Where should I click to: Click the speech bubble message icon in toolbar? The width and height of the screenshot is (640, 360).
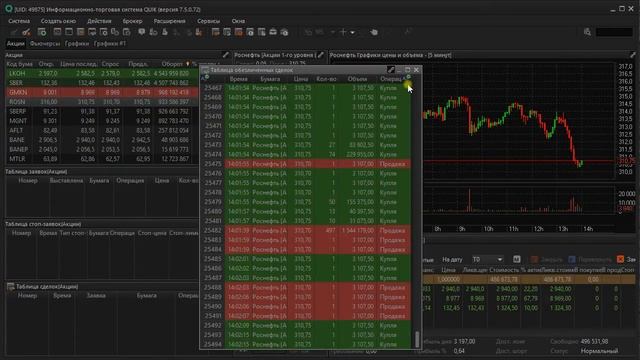point(141,32)
